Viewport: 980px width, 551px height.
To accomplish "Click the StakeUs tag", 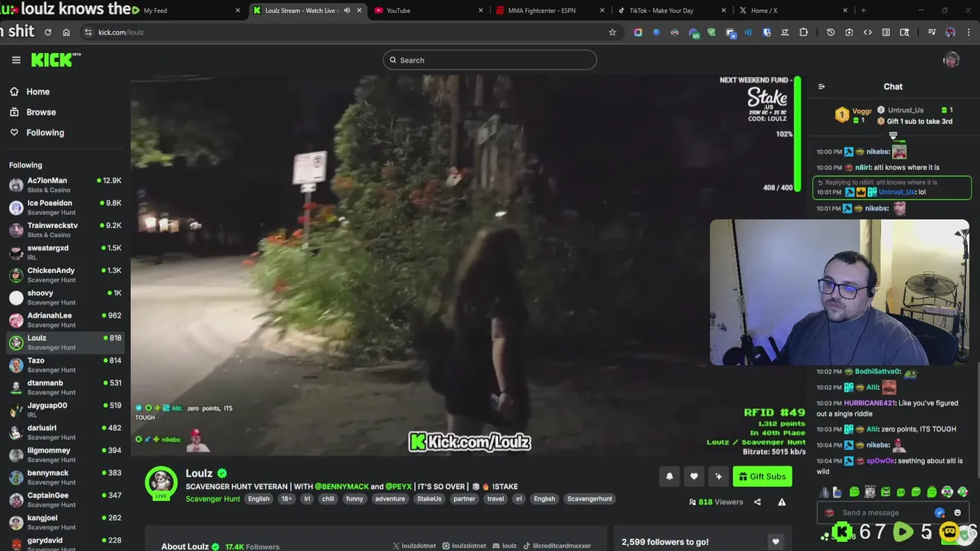I will point(429,499).
